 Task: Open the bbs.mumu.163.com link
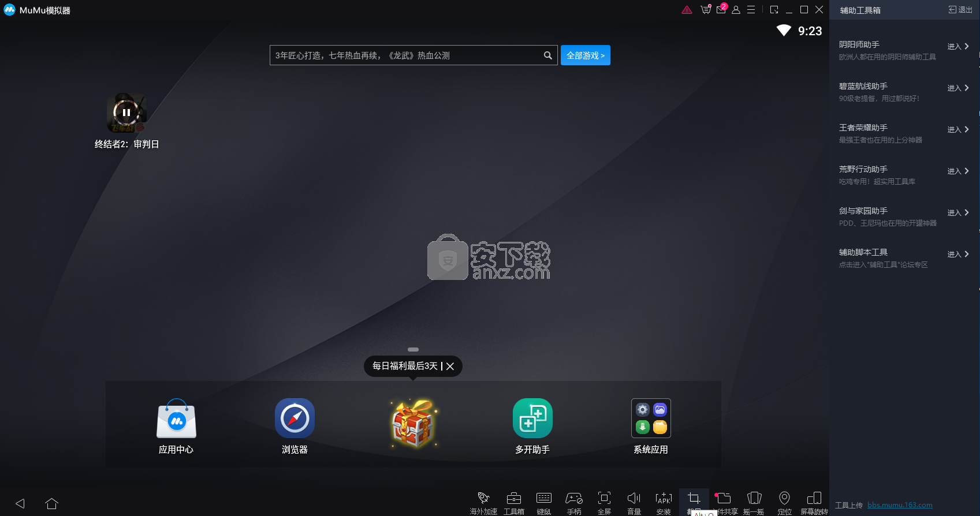pyautogui.click(x=900, y=505)
